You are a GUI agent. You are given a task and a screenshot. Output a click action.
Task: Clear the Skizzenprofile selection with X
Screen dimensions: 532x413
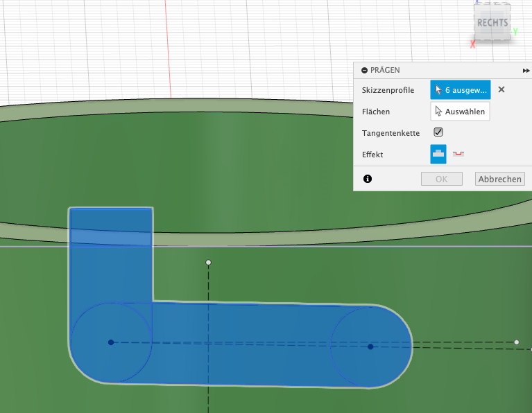tap(501, 89)
